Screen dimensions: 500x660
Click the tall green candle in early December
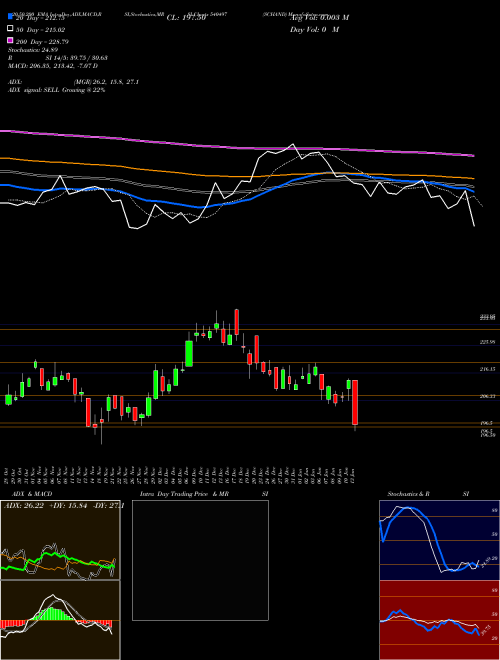pos(189,354)
